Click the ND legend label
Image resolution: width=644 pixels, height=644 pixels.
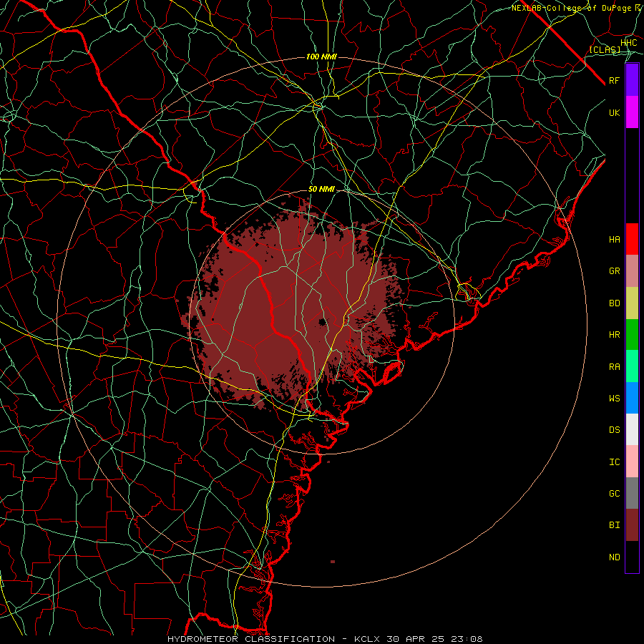(614, 557)
